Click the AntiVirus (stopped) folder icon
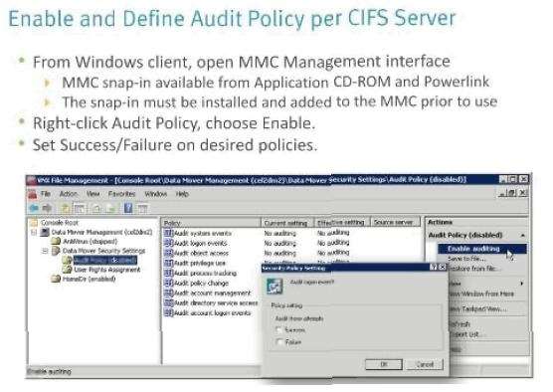 [x=56, y=242]
